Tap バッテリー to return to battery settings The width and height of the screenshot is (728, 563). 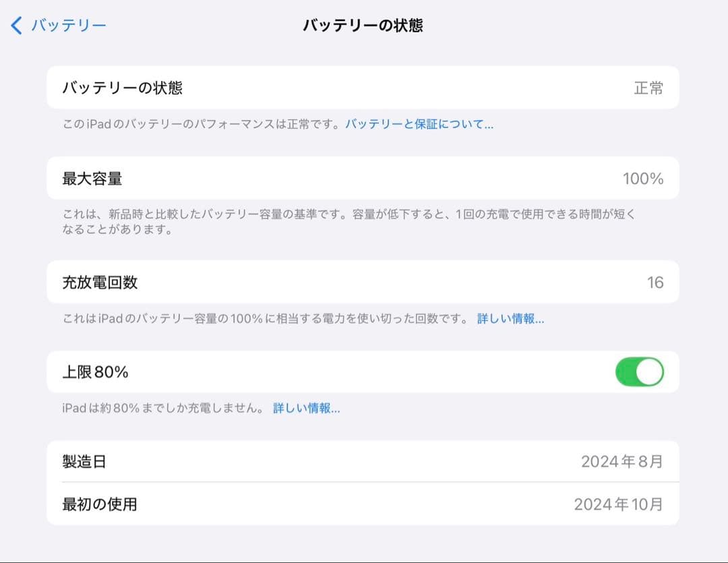tap(69, 24)
